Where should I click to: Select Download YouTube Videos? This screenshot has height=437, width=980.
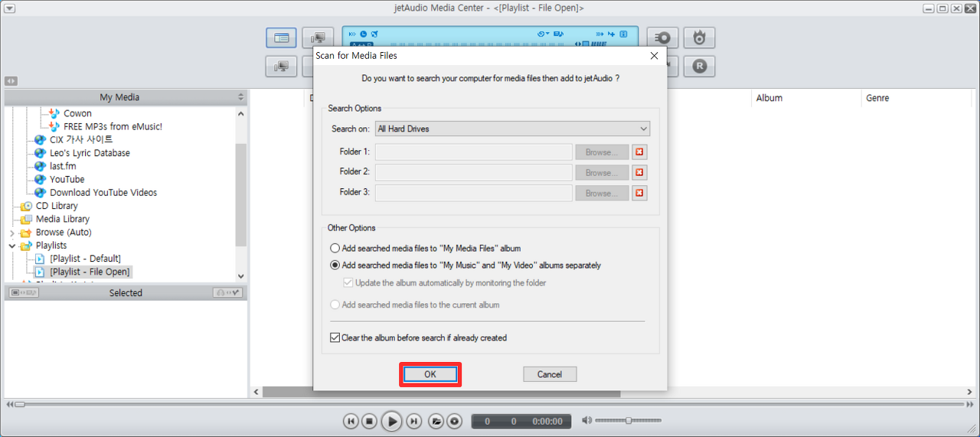pyautogui.click(x=103, y=192)
